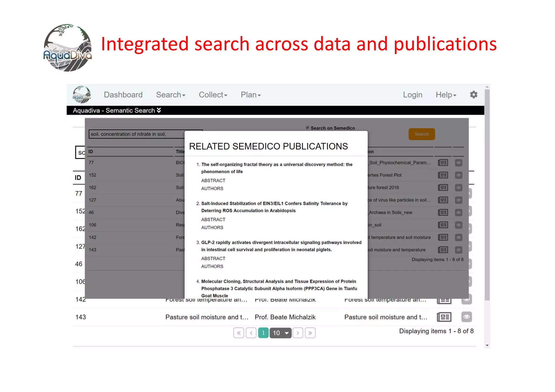Show dataset details with eye icon, row 77
The width and height of the screenshot is (555, 392).
coord(459,163)
